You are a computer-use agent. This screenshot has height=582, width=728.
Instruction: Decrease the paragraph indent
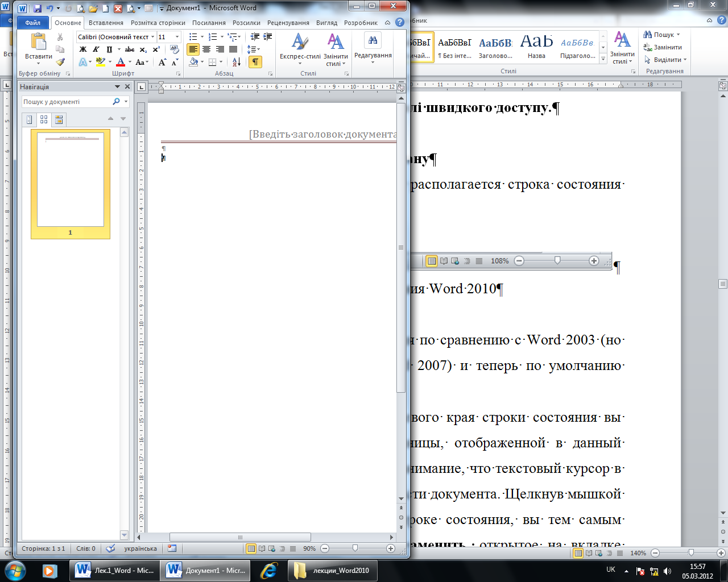click(x=255, y=37)
